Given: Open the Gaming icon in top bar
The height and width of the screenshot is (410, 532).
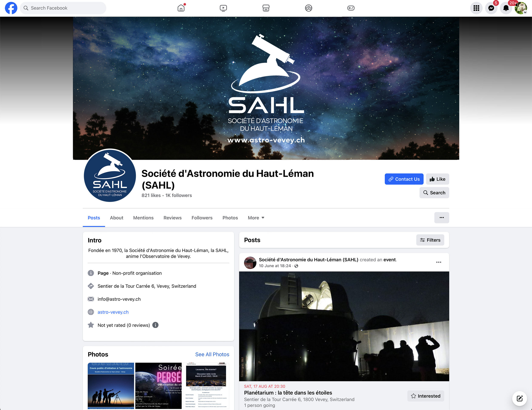Looking at the screenshot, I should 351,8.
